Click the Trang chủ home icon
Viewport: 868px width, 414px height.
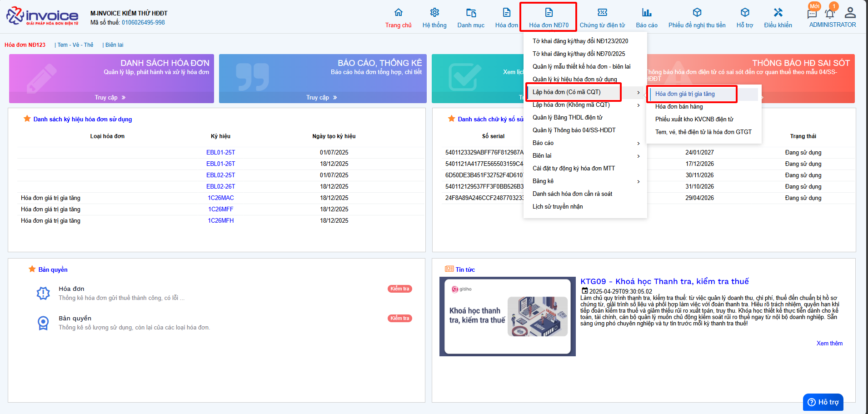point(398,13)
